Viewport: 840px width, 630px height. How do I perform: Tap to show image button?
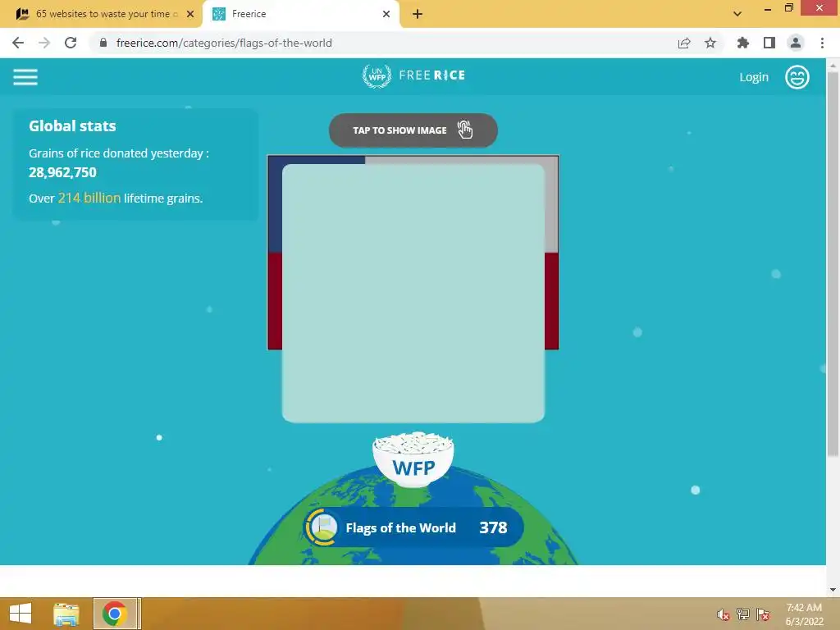[413, 130]
